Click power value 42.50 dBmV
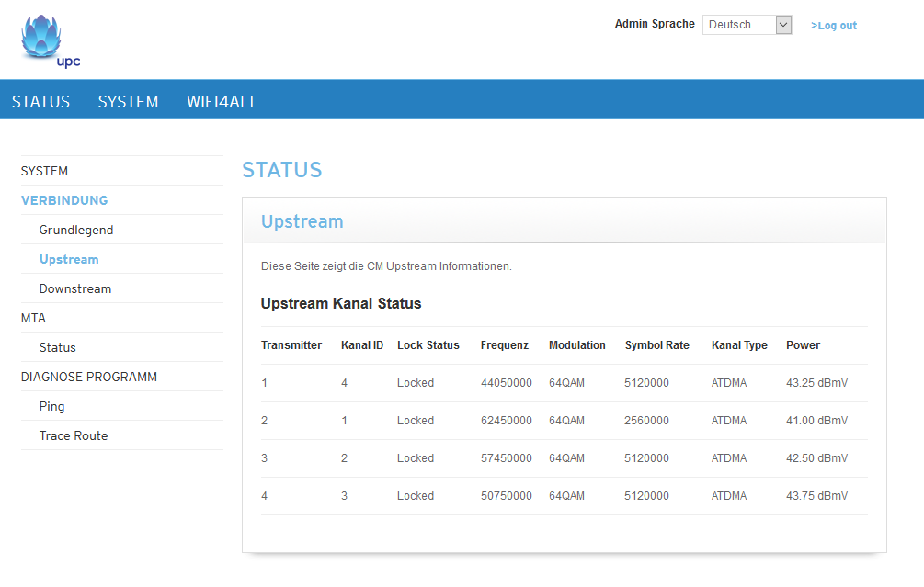Screen dimensions: 924x587 816,458
